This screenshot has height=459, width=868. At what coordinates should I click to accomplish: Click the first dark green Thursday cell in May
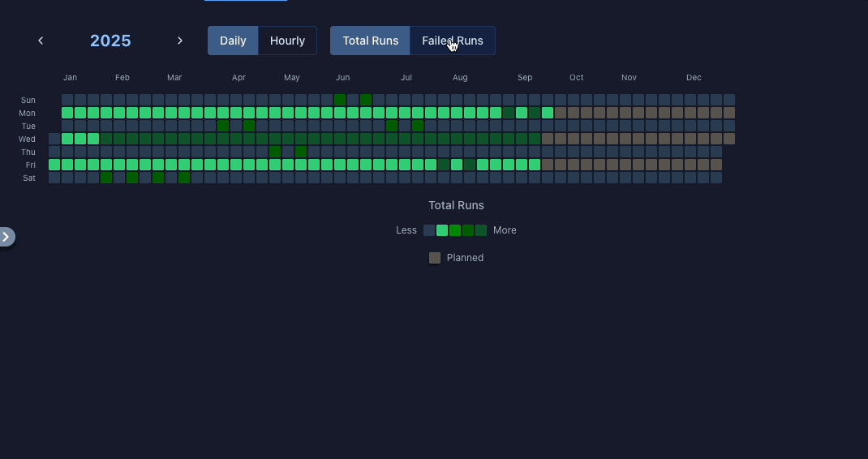275,152
